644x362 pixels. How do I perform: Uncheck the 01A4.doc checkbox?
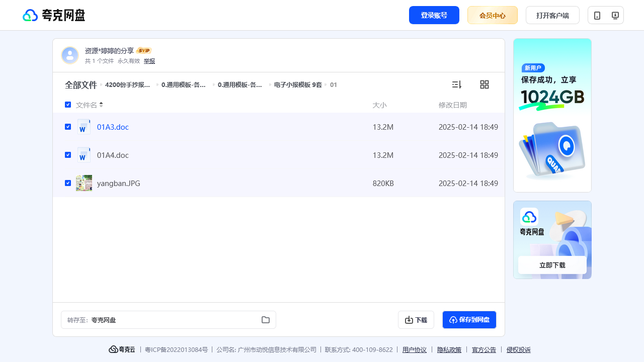coord(68,155)
